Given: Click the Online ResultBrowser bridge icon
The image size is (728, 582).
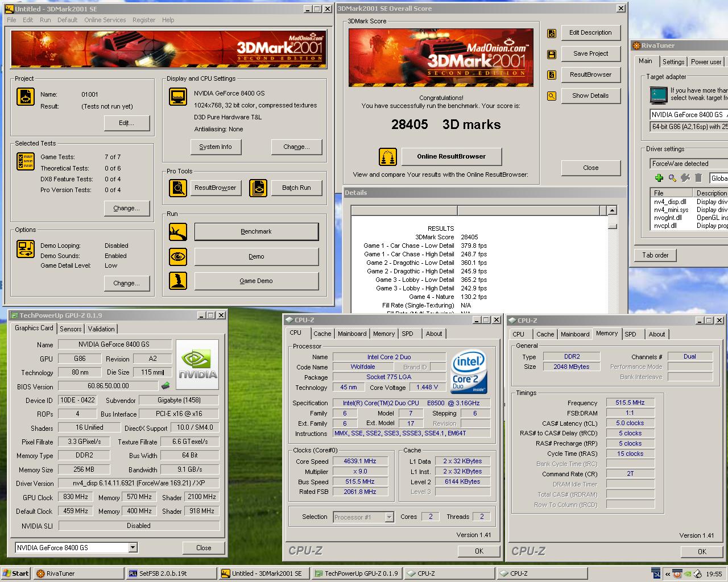Looking at the screenshot, I should (x=387, y=157).
